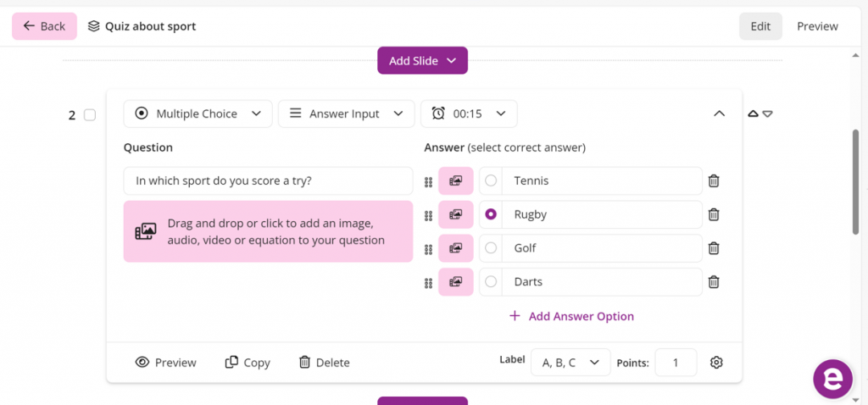Screen dimensions: 868x405
Task: Switch to the Edit tab
Action: 760,26
